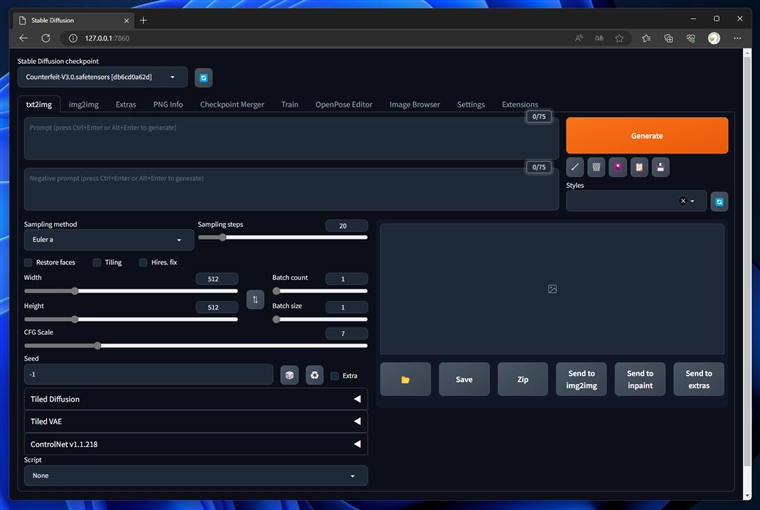The width and height of the screenshot is (760, 510).
Task: Open the Extensions tab
Action: [x=520, y=104]
